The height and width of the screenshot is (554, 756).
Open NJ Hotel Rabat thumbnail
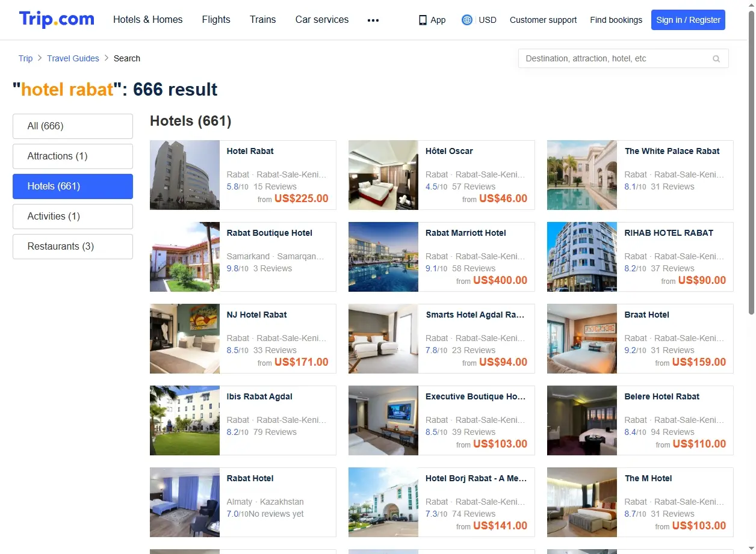click(185, 339)
